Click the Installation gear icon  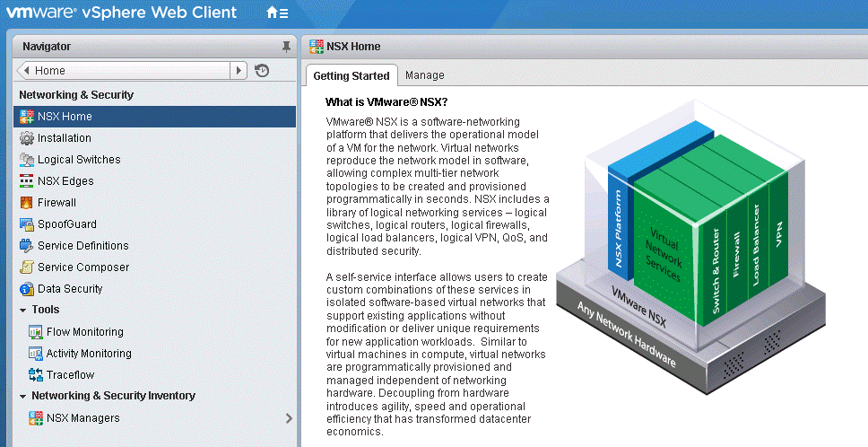click(x=26, y=138)
